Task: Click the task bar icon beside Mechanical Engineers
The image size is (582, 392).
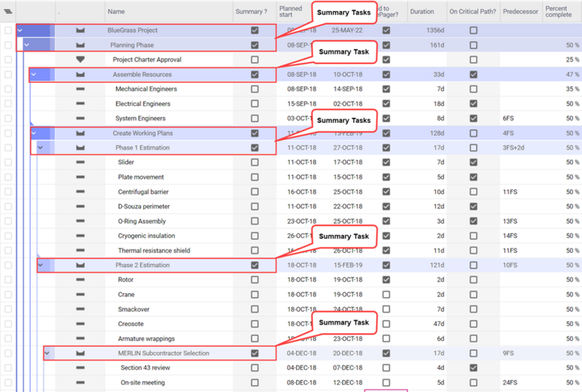Action: coord(80,89)
